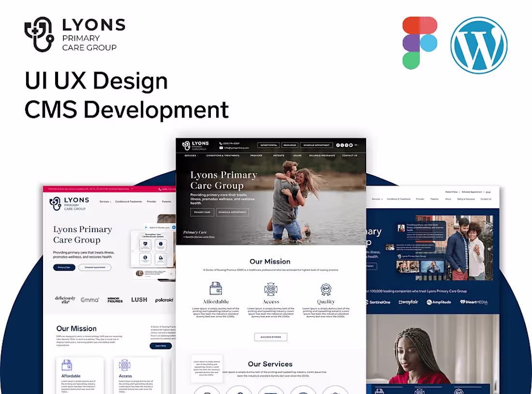Open the EN language dropdown in the header
Image resolution: width=532 pixels, height=394 pixels.
coord(356,144)
